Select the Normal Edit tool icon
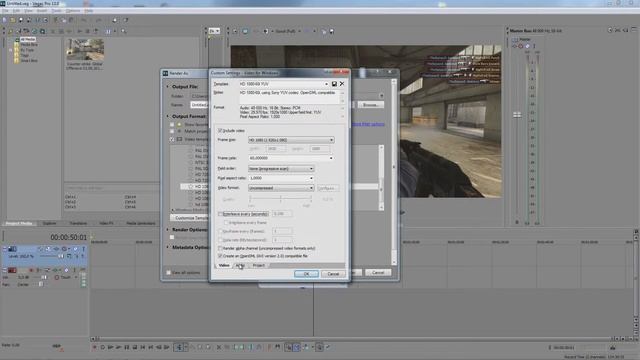 179,347
